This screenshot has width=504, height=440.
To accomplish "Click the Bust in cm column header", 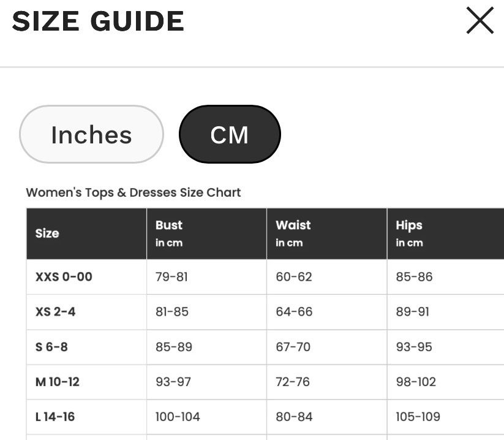I will [x=206, y=233].
